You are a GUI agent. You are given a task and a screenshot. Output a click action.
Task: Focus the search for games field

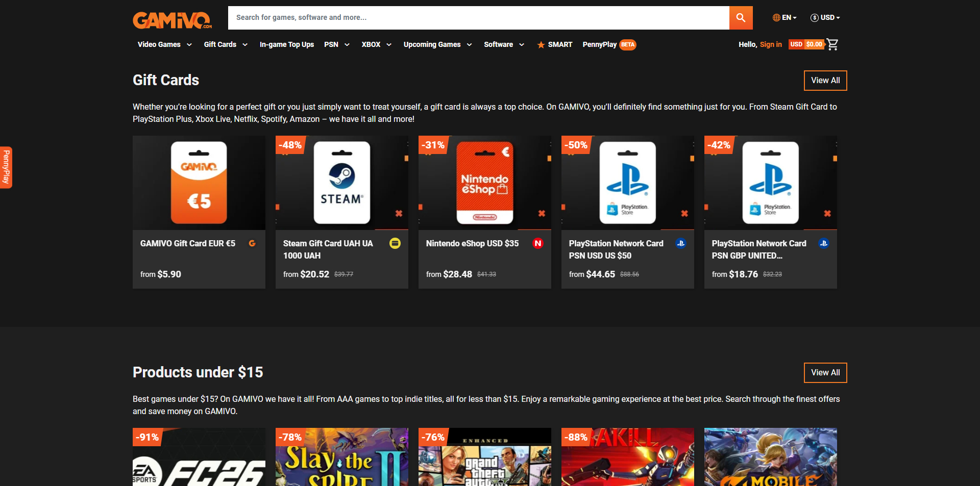tap(479, 18)
